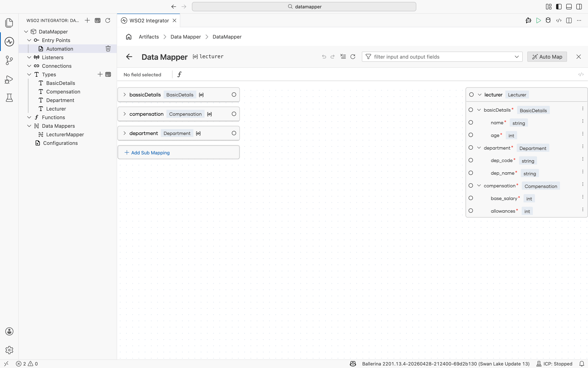Open the Testing flask activity bar icon
This screenshot has height=368, width=588.
(x=9, y=98)
